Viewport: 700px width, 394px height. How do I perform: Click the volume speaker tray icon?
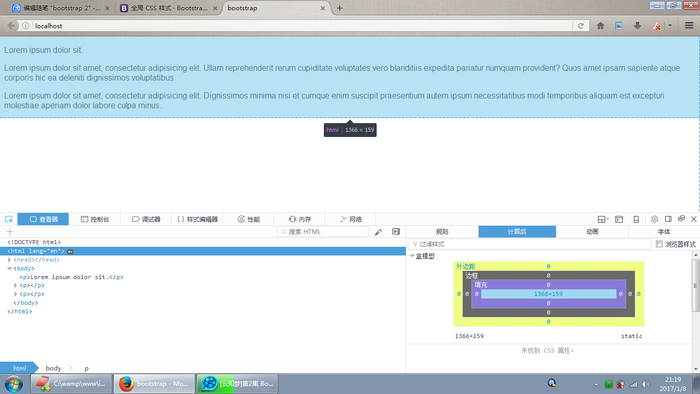pyautogui.click(x=646, y=384)
